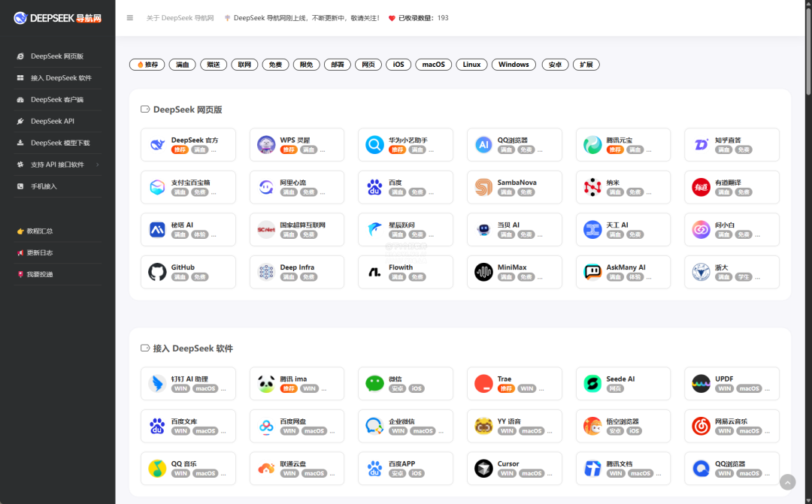Open DeepSeek 客户端 in the sidebar
812x504 pixels.
(x=57, y=100)
